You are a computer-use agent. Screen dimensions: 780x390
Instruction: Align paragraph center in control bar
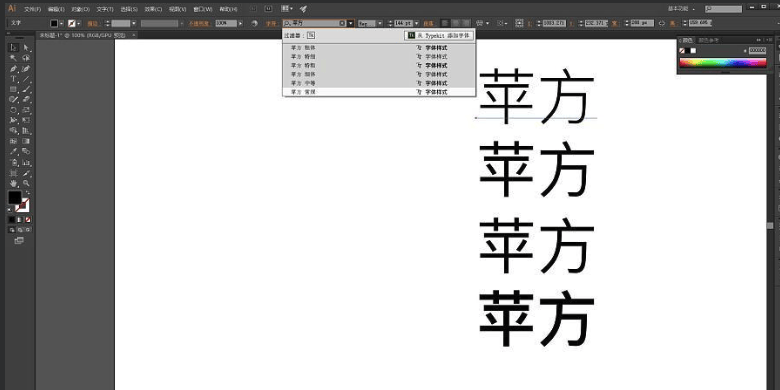[455, 23]
